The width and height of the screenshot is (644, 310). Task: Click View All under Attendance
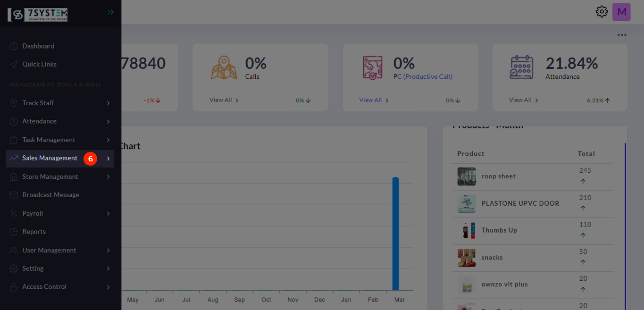[523, 100]
